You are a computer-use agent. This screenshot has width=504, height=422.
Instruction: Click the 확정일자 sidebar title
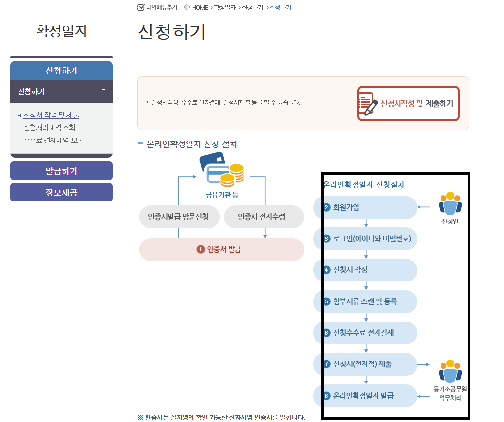click(62, 31)
